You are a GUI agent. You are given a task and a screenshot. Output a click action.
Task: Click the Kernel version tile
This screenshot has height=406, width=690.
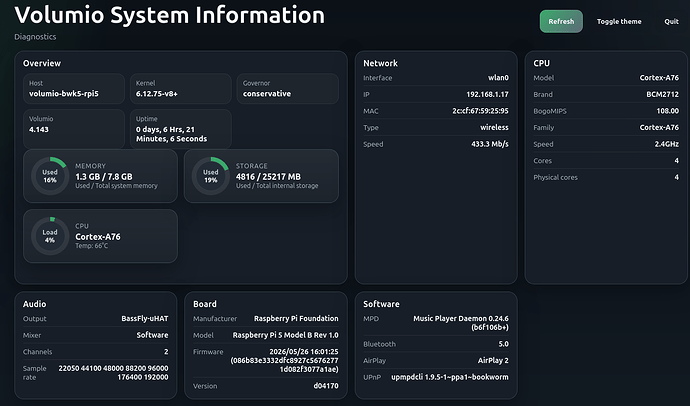point(180,89)
